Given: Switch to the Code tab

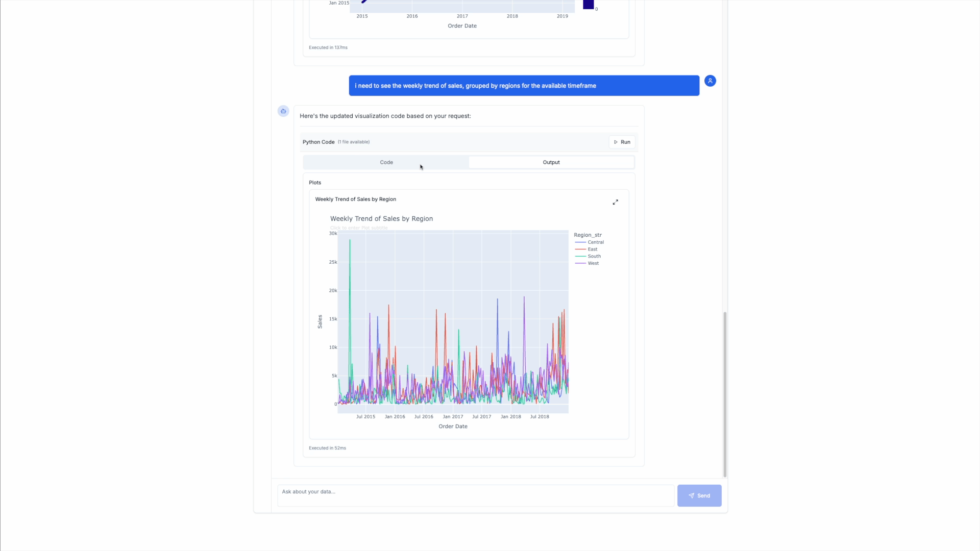Looking at the screenshot, I should click(386, 162).
